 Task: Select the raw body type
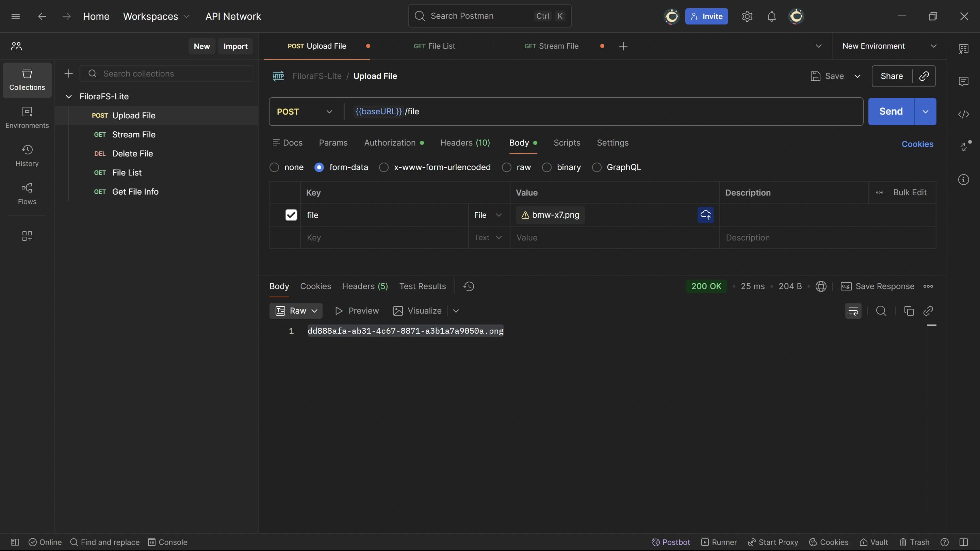[x=506, y=167]
